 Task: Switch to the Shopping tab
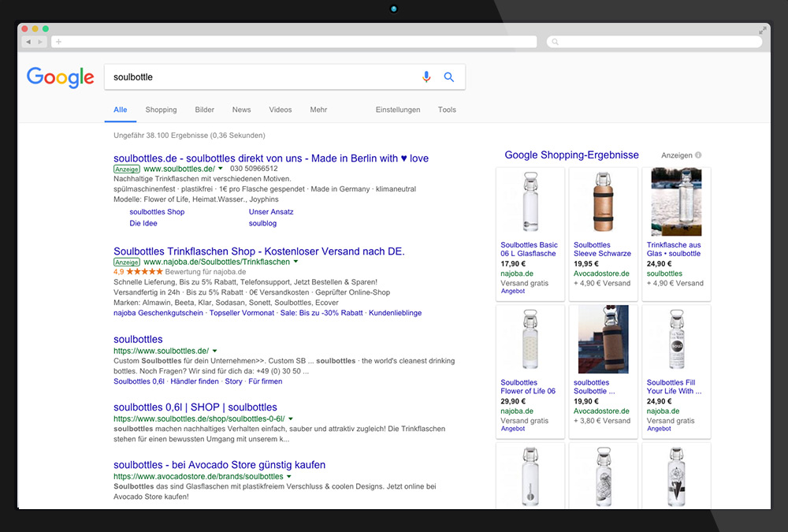(x=161, y=110)
